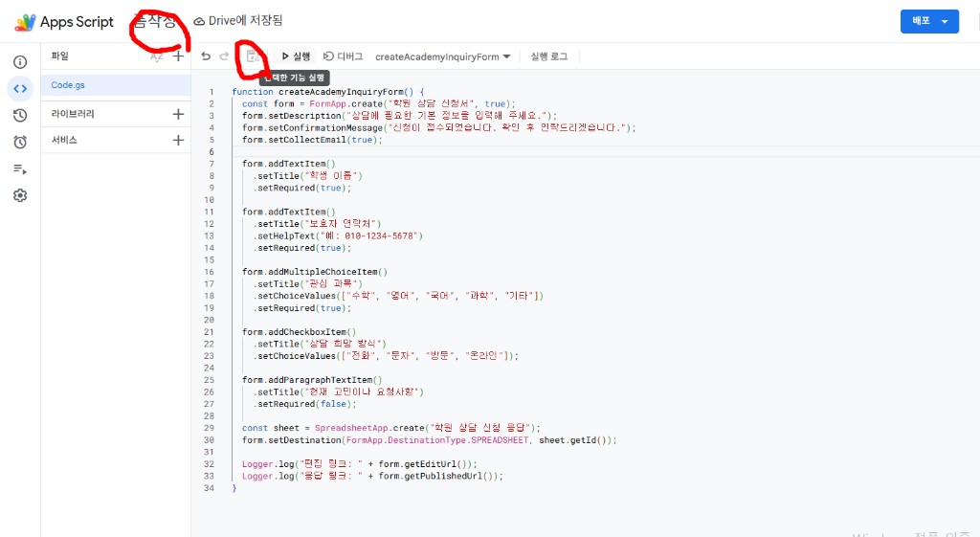Rename the project title next to Apps Script

pos(155,21)
